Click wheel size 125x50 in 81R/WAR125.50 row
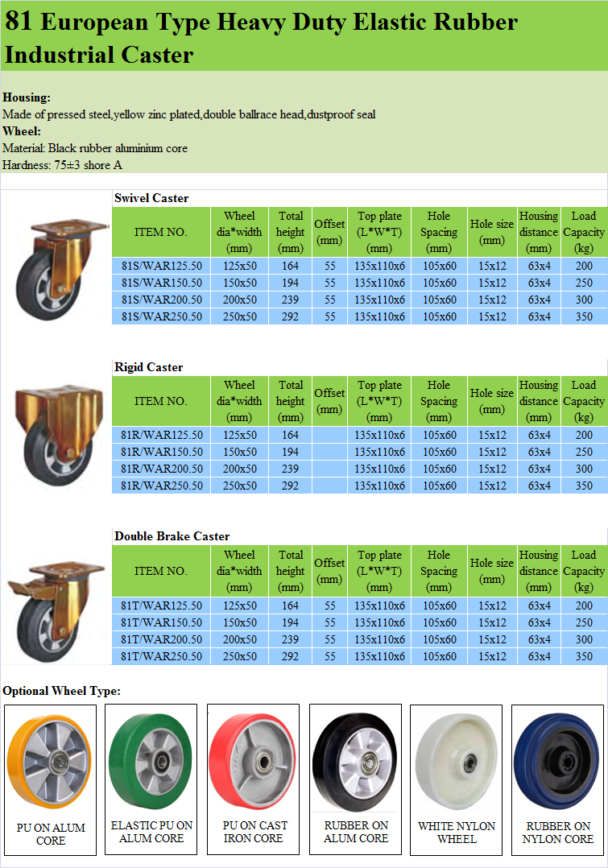Viewport: 608px width, 868px height. click(x=239, y=435)
